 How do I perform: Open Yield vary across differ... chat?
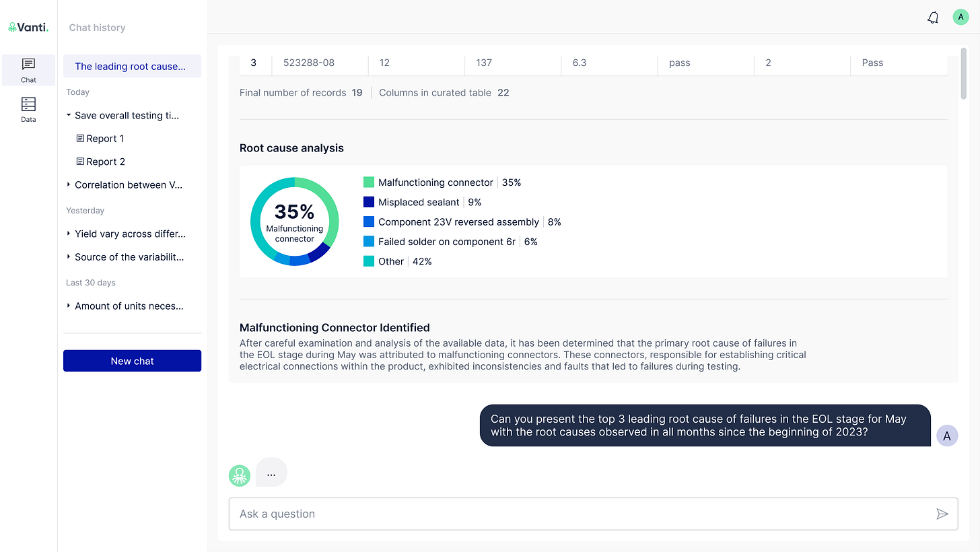pyautogui.click(x=130, y=234)
